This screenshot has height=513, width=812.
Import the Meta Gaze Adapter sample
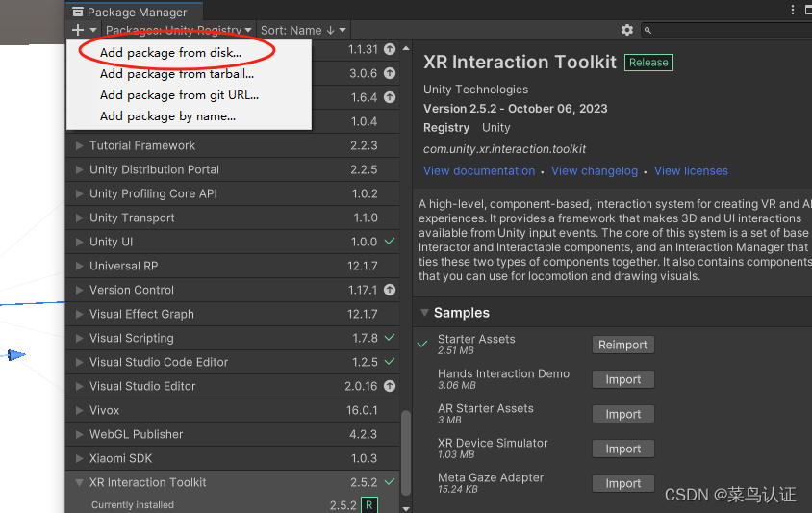coord(623,483)
